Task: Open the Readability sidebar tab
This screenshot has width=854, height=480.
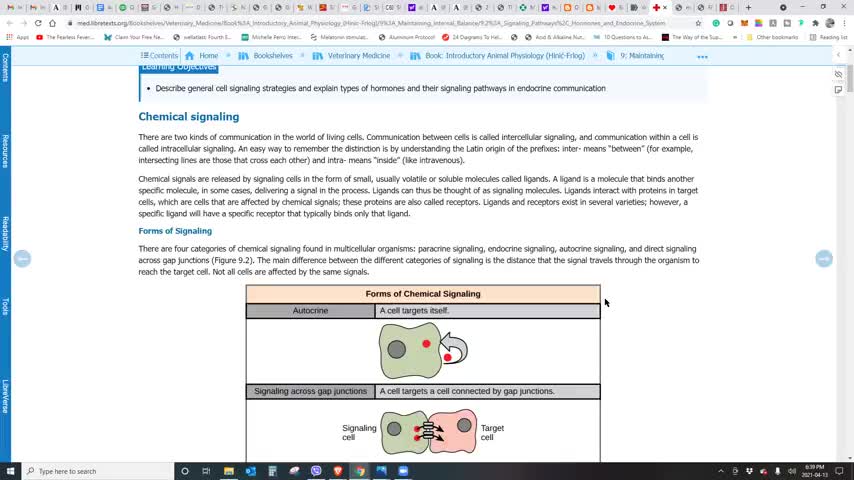Action: pos(5,234)
